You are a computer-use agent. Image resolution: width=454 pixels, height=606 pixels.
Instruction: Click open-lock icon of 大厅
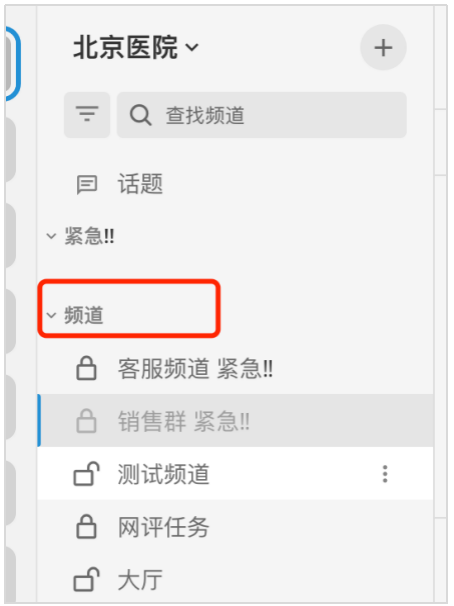(x=87, y=579)
